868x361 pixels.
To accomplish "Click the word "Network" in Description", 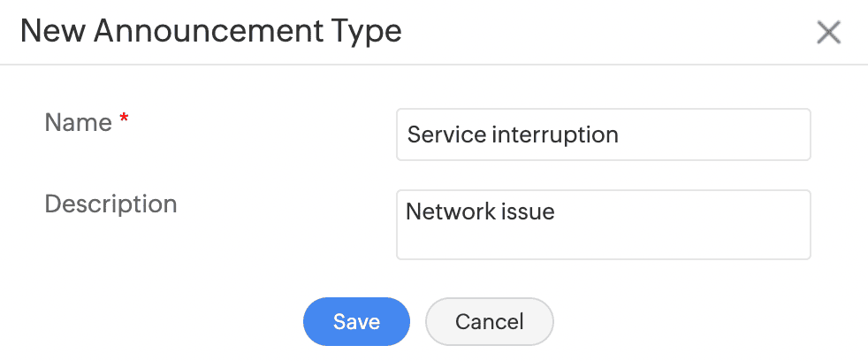I will [x=448, y=212].
